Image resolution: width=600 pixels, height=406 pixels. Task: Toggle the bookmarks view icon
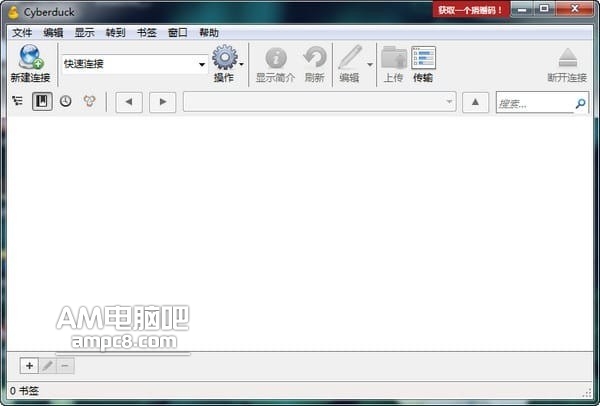click(42, 101)
